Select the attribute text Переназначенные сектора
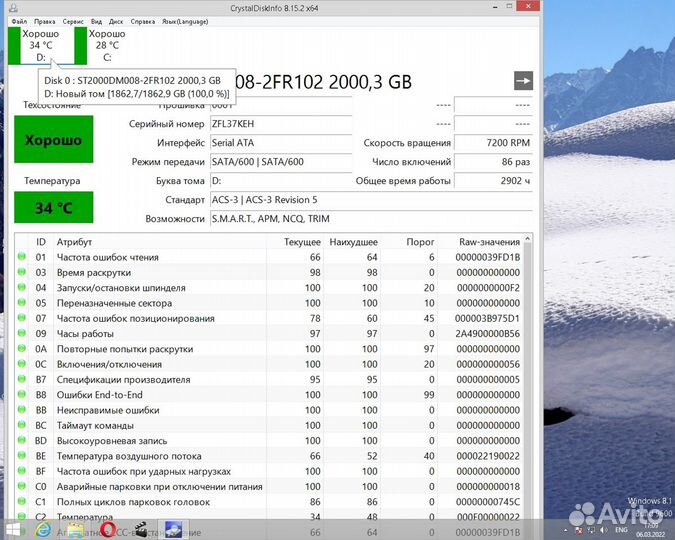 coord(114,303)
